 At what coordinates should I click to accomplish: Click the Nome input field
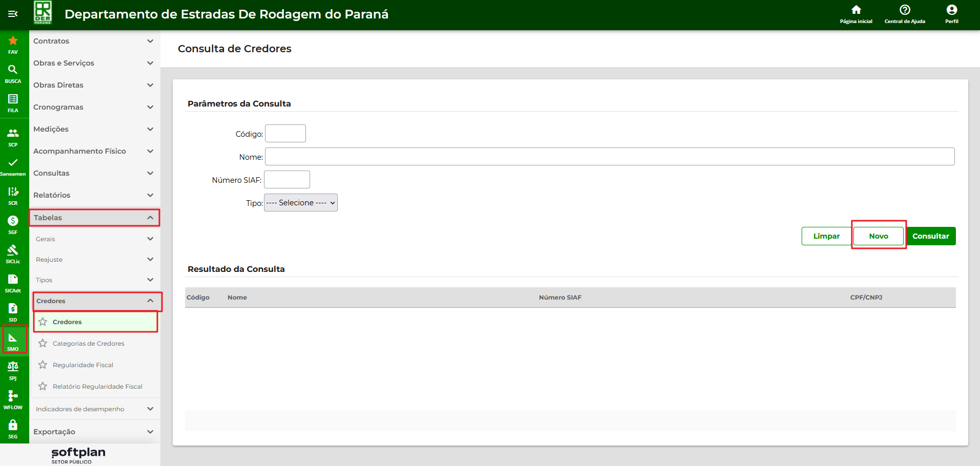(609, 157)
